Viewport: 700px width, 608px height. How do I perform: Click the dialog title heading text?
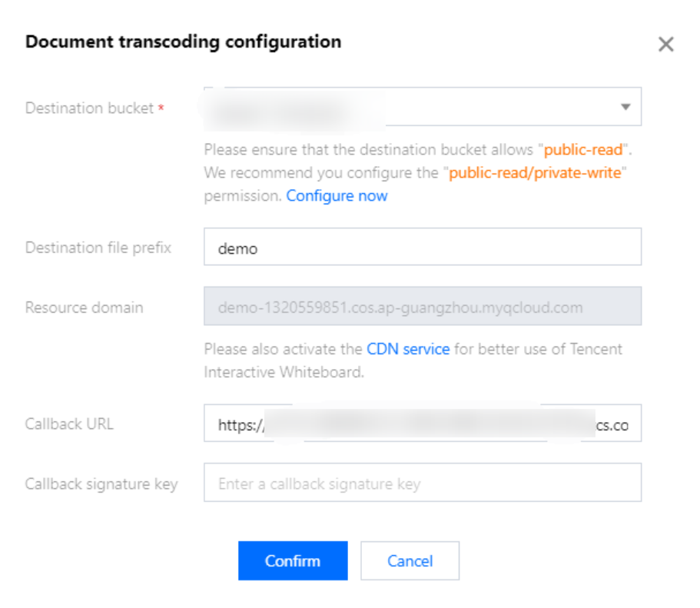(183, 42)
